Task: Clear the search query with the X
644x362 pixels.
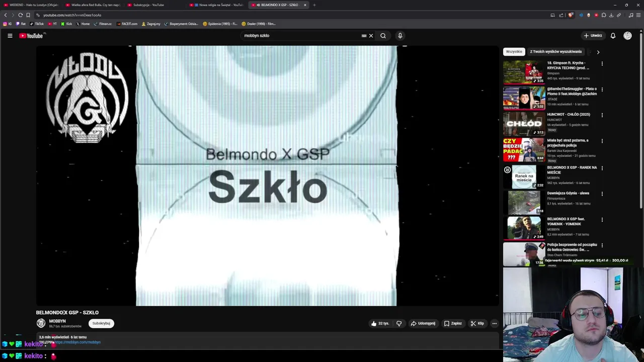Action: [x=371, y=36]
